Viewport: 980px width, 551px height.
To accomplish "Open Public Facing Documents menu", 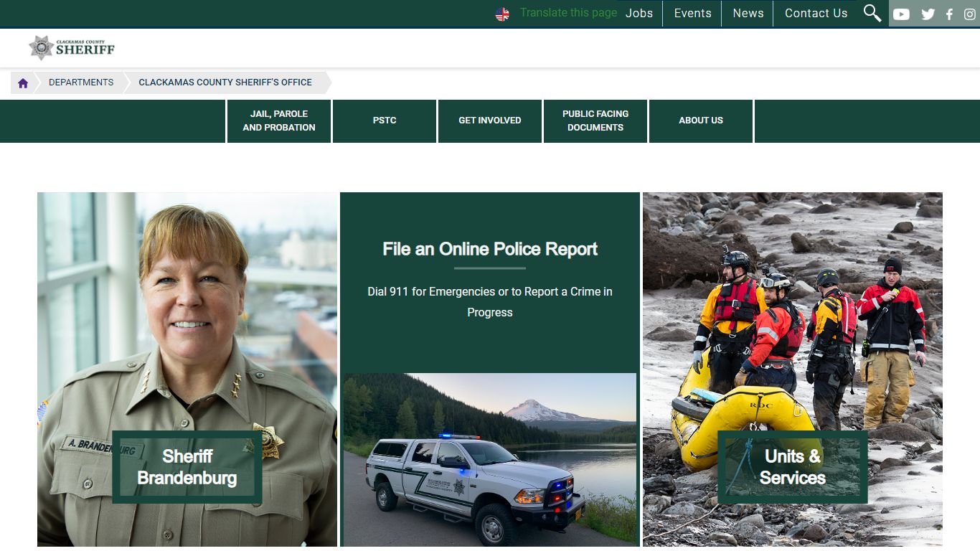I will (x=595, y=121).
